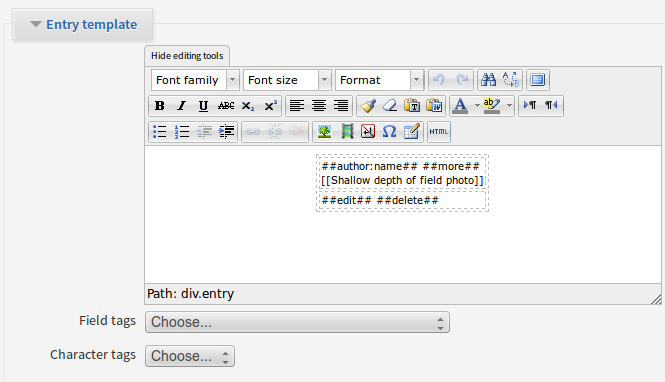Align text left
The image size is (665, 382).
[297, 106]
